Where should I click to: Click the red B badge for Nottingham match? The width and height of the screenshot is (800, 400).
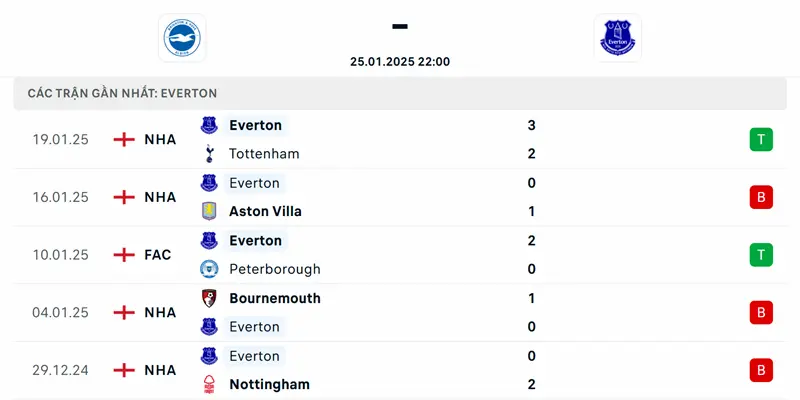click(761, 370)
